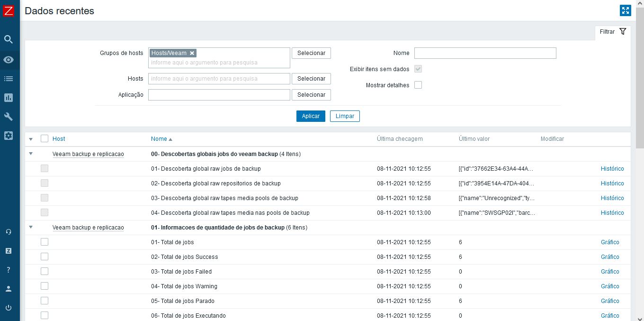Image resolution: width=644 pixels, height=321 pixels.
Task: Check the 02- Total de jobs Success checkbox
Action: [x=45, y=257]
